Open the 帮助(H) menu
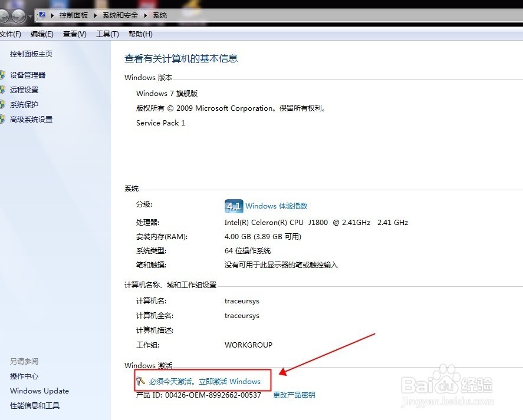 [140, 34]
